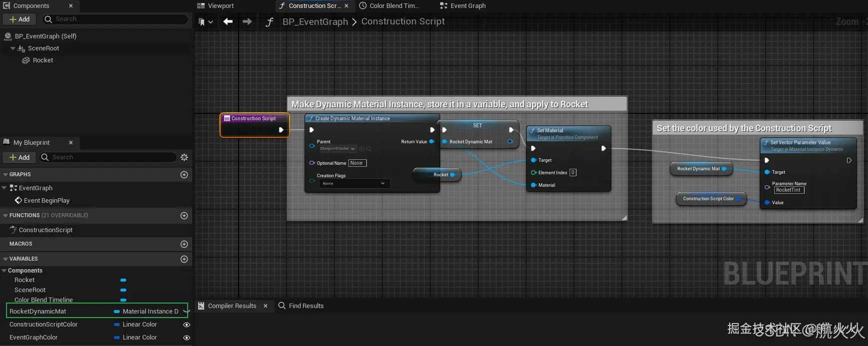Collapse the EventGraph tree item
This screenshot has height=346, width=868.
(x=4, y=188)
